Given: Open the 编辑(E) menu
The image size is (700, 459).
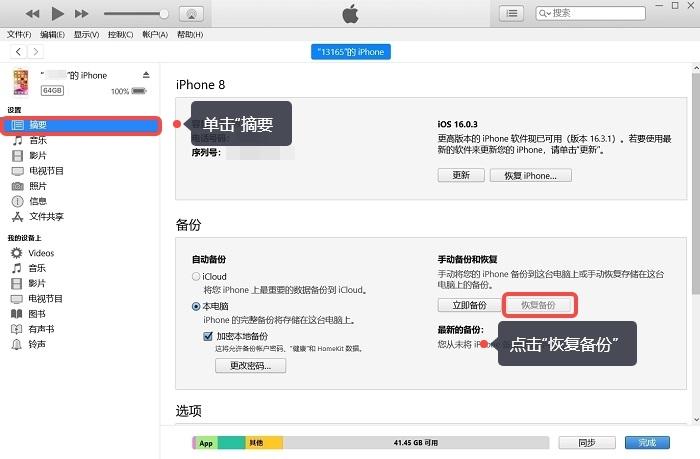Looking at the screenshot, I should pos(52,34).
